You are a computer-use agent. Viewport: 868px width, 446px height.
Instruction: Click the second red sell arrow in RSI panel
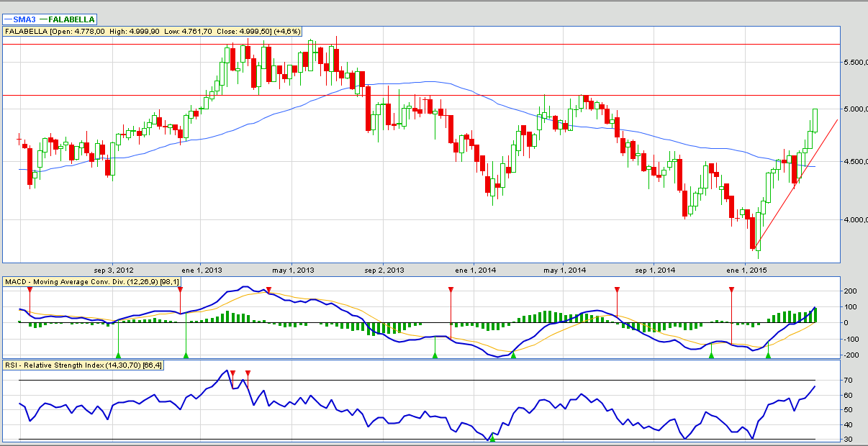click(248, 373)
